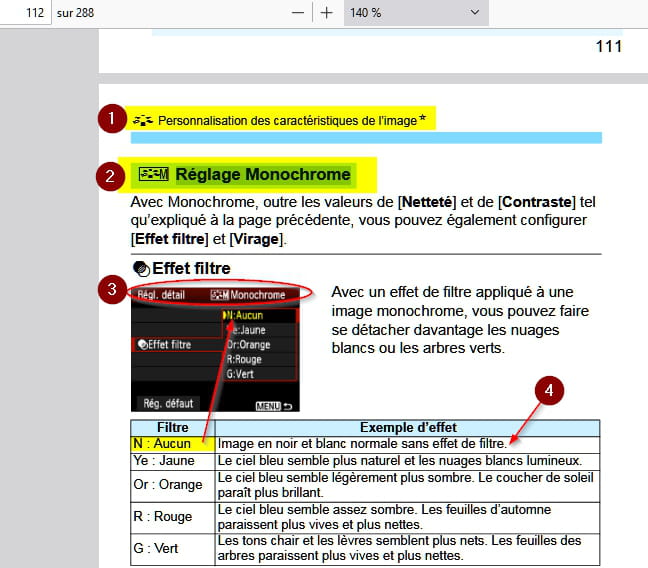Click the red numbered marker 1
648x568 pixels.
[x=112, y=119]
